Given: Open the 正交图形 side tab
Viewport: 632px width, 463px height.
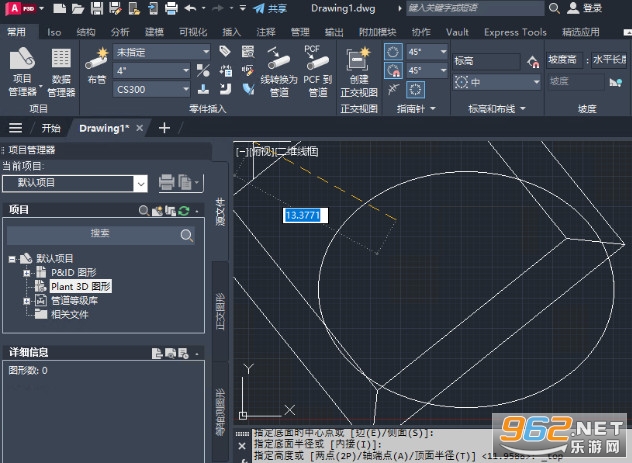Looking at the screenshot, I should click(x=220, y=311).
